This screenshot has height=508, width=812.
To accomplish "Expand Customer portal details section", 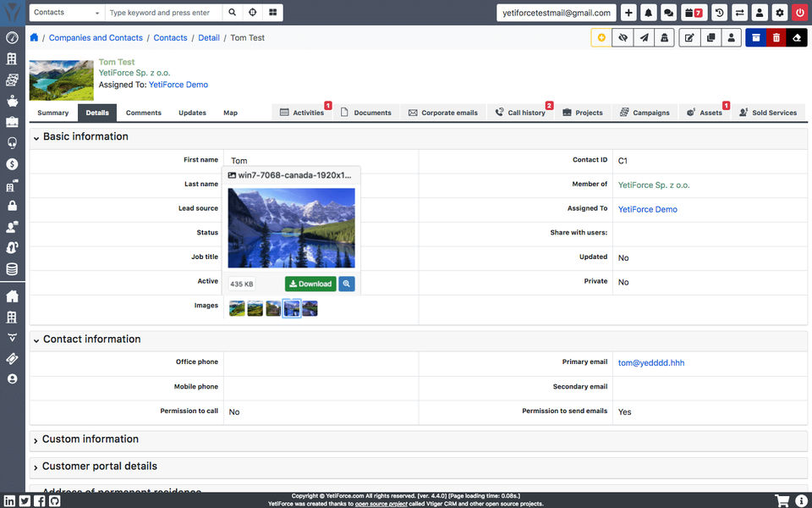I will pos(36,467).
